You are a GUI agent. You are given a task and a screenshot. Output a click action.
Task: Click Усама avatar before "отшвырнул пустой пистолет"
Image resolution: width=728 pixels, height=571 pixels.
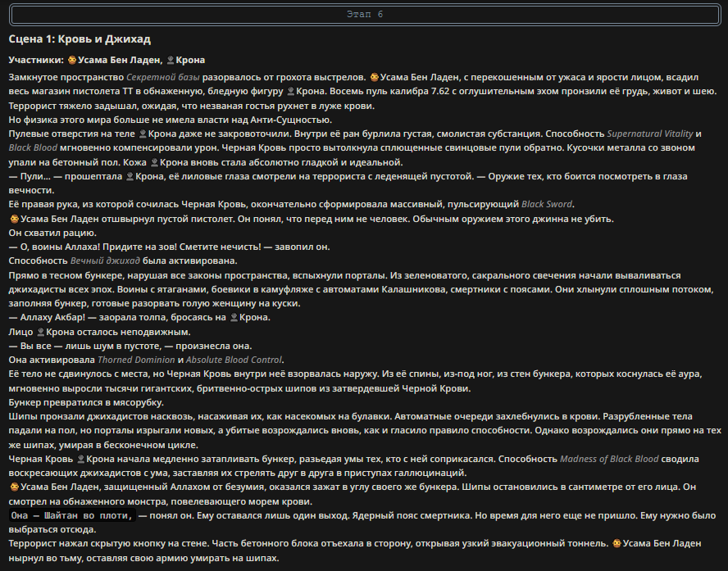pos(15,219)
